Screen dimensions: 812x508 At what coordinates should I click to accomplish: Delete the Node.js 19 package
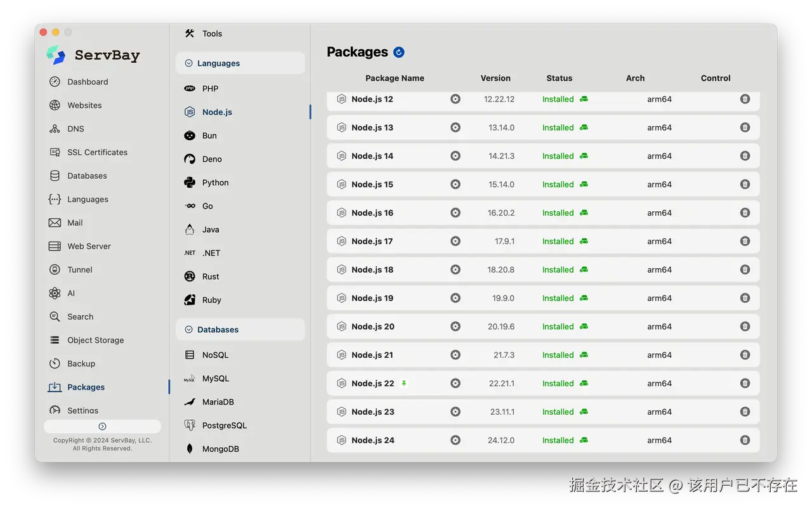tap(745, 298)
